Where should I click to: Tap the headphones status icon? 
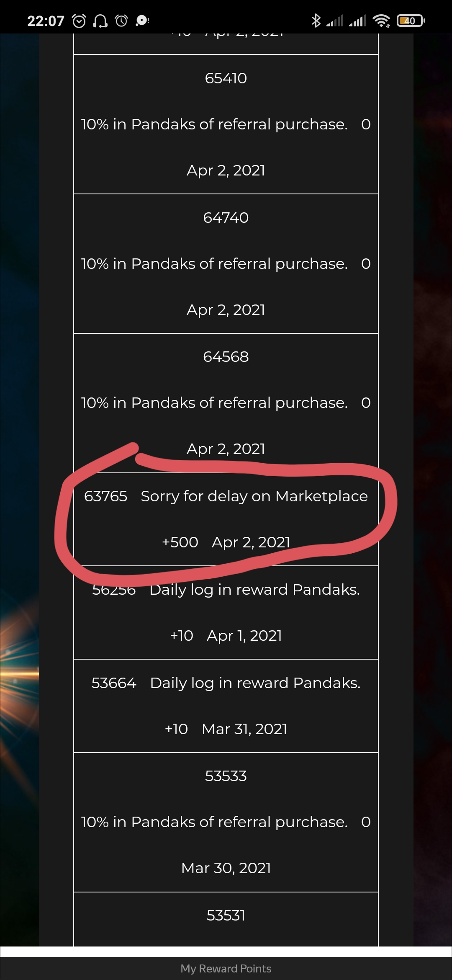coord(100,21)
